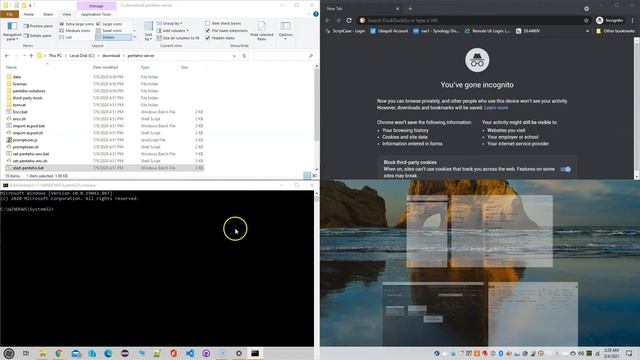Click the Chrome page vertical scrollbar
The image size is (640, 360).
(x=637, y=108)
